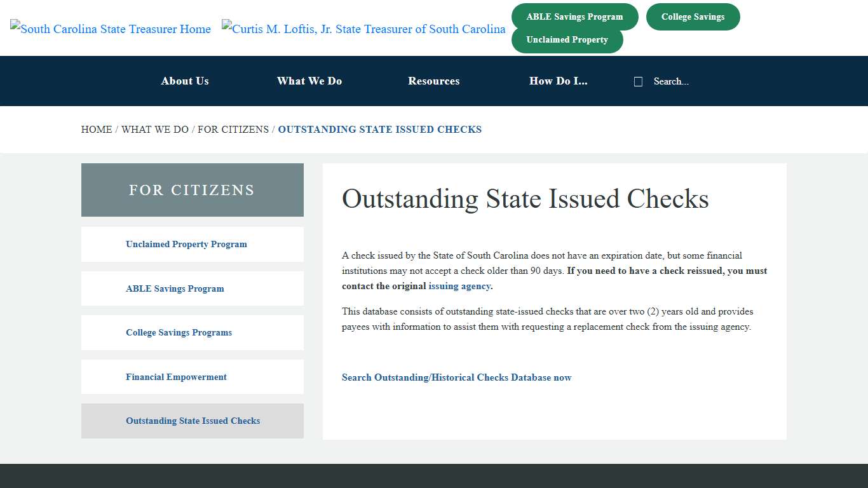Select ABLE Savings Program in sidebar
The image size is (868, 488).
click(x=175, y=288)
